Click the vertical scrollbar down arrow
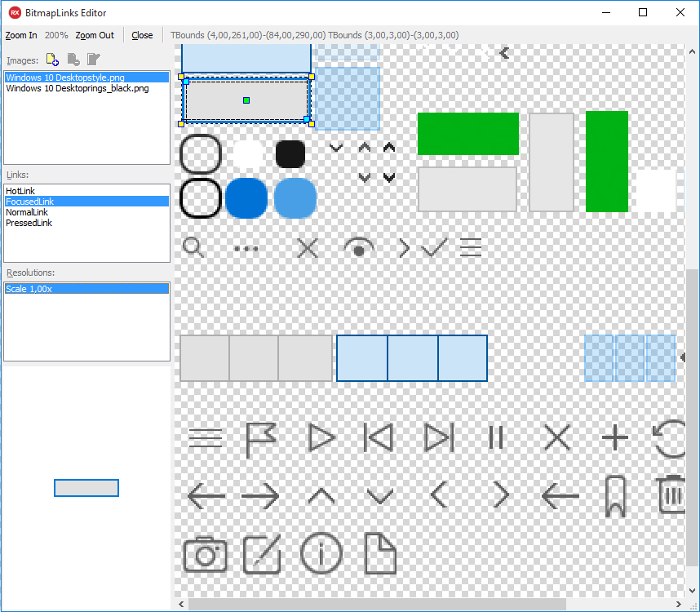 tap(693, 591)
